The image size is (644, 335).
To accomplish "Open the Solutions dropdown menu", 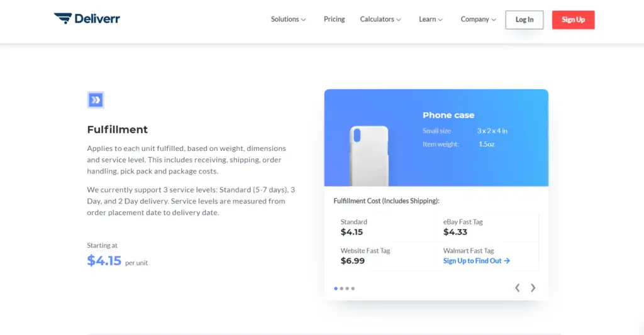I will [288, 19].
